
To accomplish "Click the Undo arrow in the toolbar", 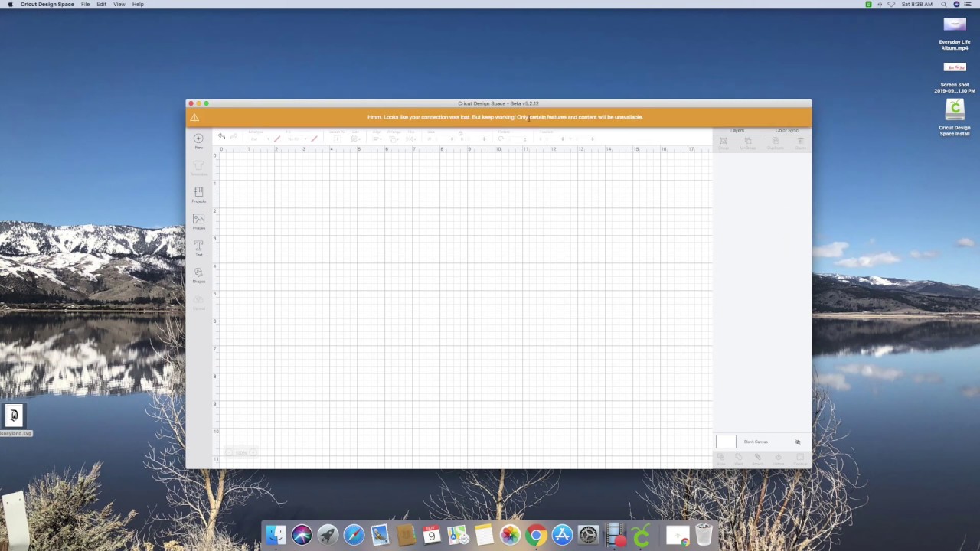I will click(x=221, y=136).
